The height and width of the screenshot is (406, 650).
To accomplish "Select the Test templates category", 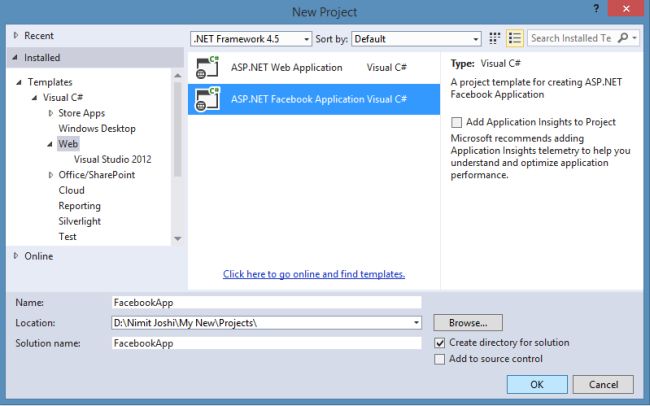I will point(68,237).
